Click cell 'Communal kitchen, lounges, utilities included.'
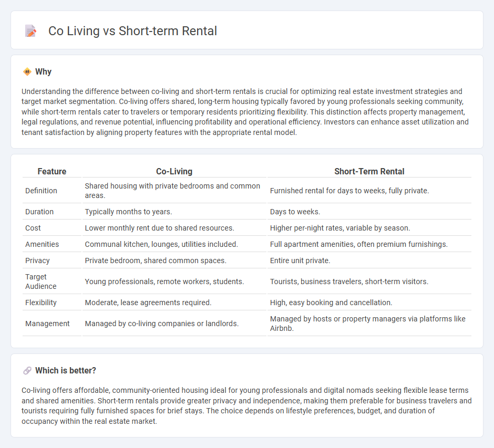The height and width of the screenshot is (448, 494). point(174,244)
